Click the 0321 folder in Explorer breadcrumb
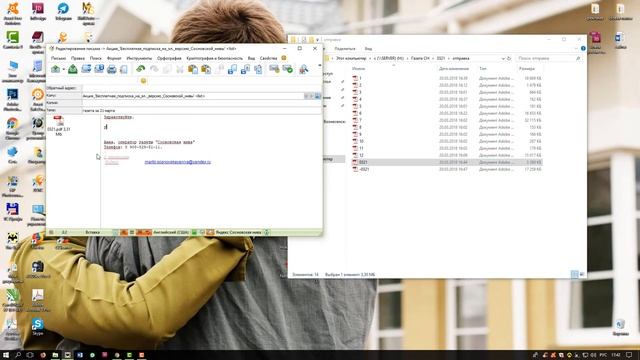 pyautogui.click(x=441, y=58)
